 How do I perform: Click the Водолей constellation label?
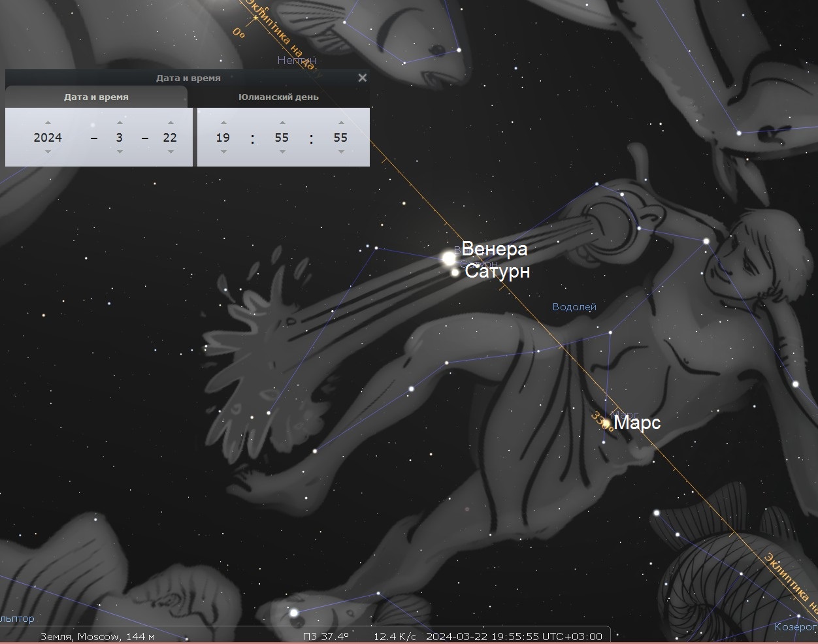[x=574, y=307]
